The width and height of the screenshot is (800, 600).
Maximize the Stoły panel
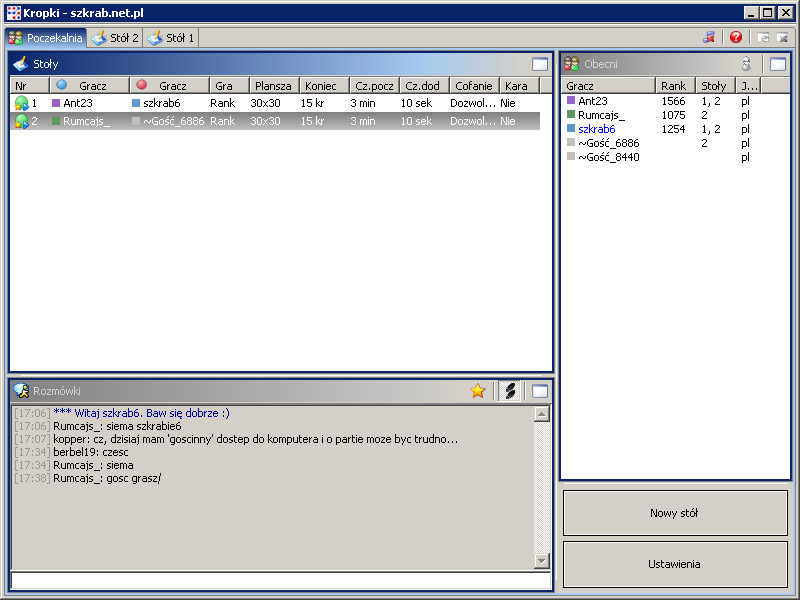coord(540,64)
